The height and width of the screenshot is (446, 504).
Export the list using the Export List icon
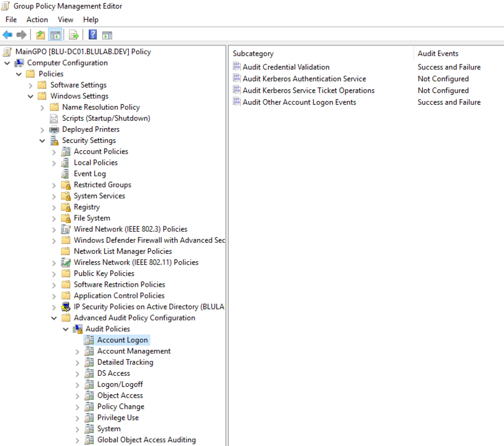tap(73, 34)
